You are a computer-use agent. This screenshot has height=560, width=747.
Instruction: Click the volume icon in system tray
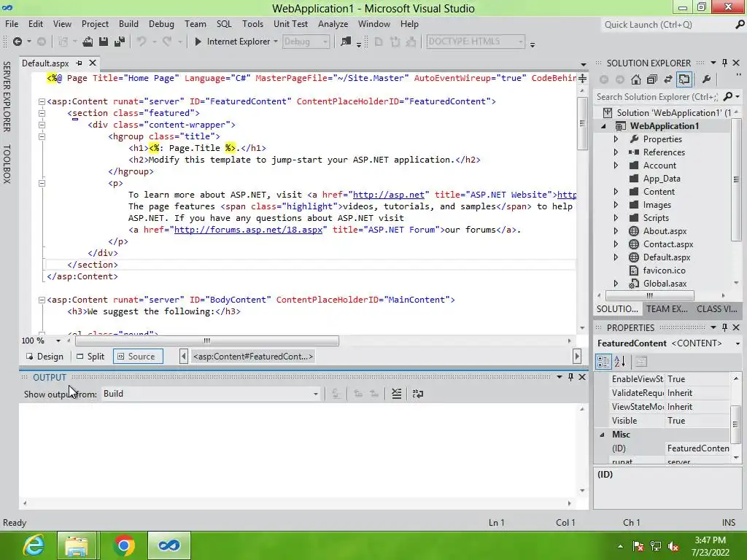[x=673, y=547]
